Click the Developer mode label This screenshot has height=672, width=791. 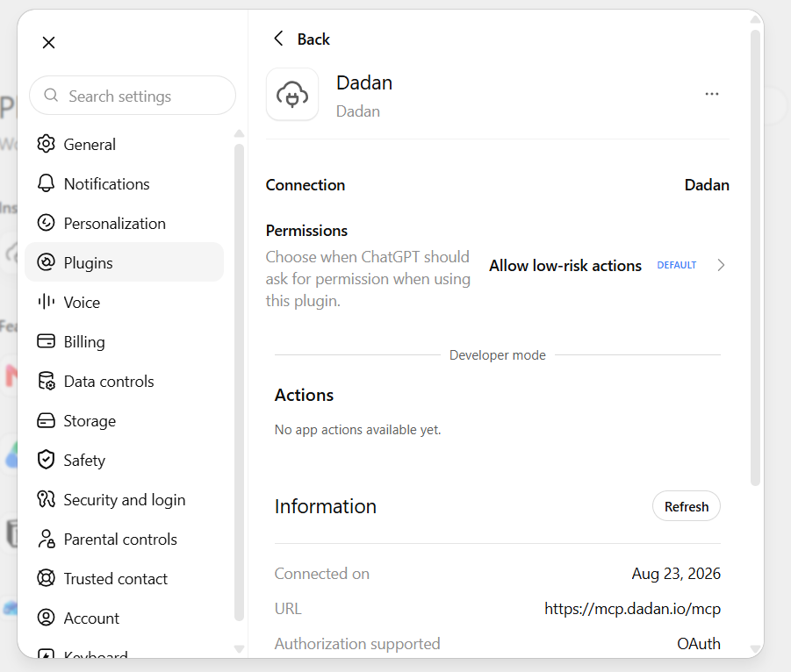[498, 355]
